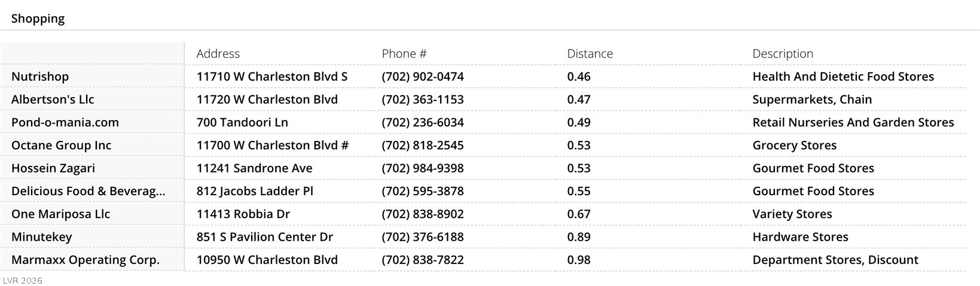Click Albertson's phone number (702) 363-1153
The height and width of the screenshot is (286, 980).
[x=422, y=100]
